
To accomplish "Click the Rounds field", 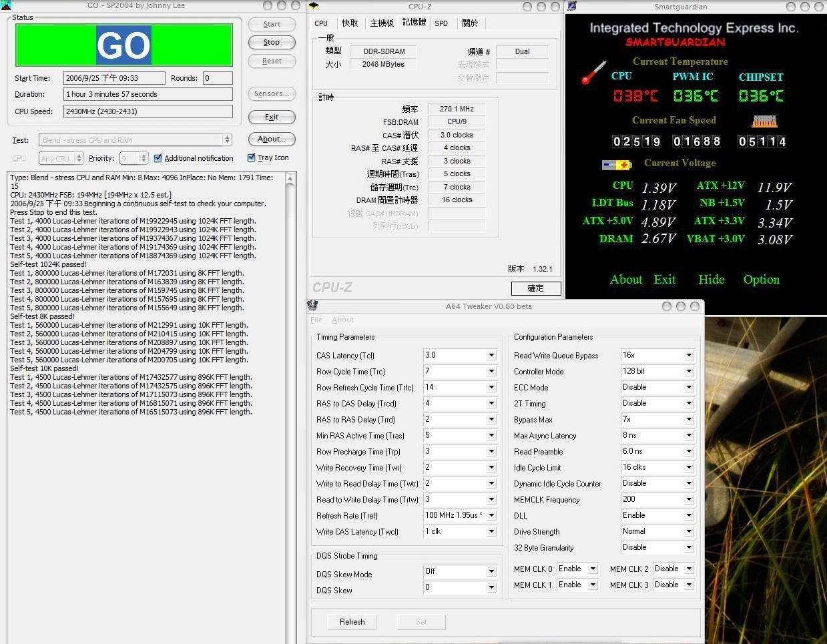I will coord(218,78).
